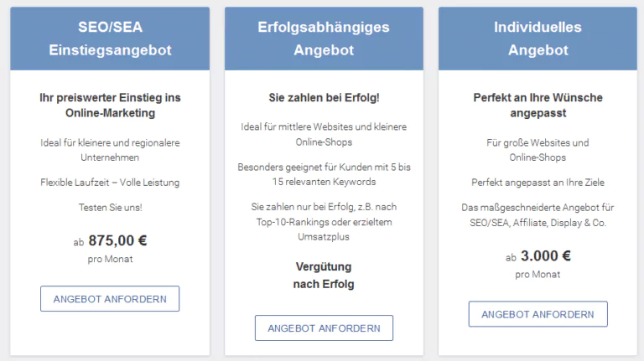Click the 'Sie zahlen bei Erfolg!' heading
The image size is (644, 361).
coord(324,97)
